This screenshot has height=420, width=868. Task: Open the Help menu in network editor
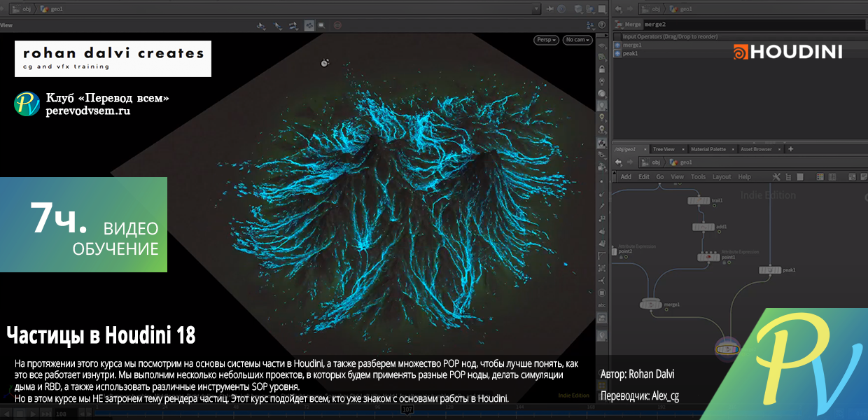[x=745, y=177]
